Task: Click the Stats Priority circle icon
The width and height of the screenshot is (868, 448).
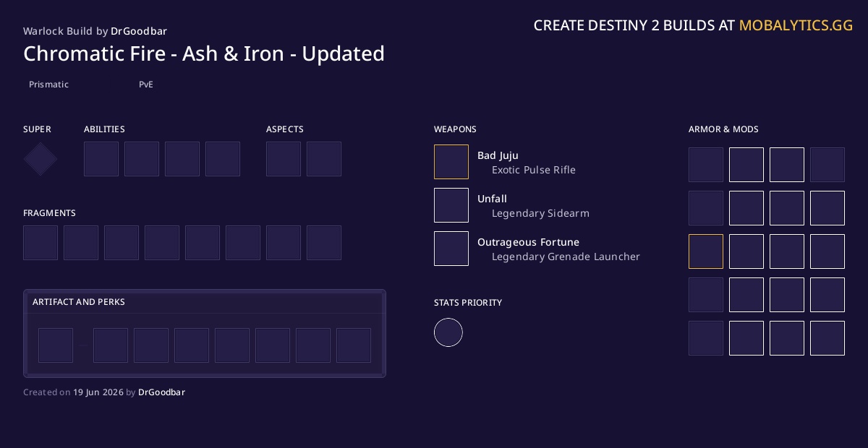Action: click(x=448, y=332)
